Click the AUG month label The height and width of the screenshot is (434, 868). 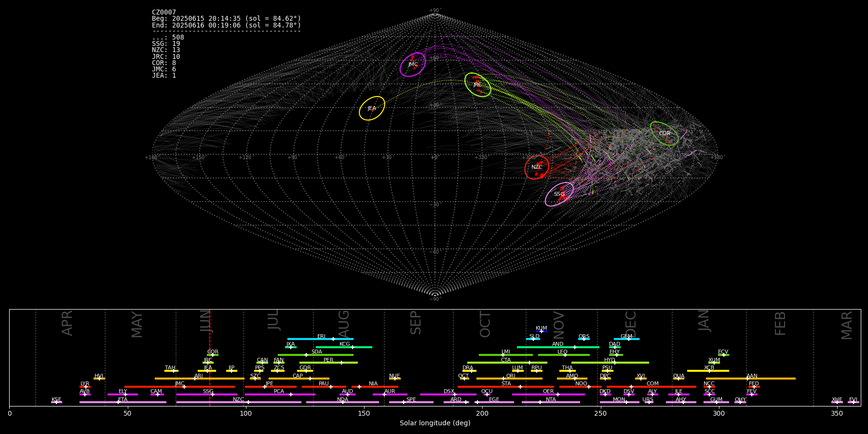pos(344,324)
